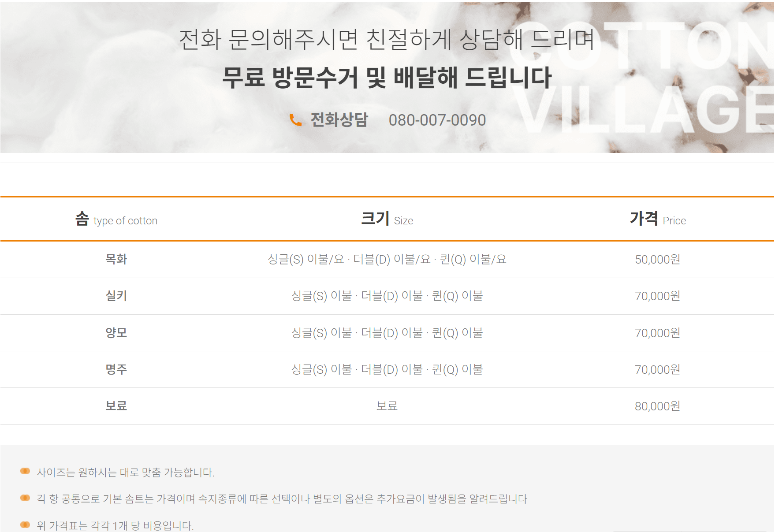Select the 실키 row label
The image size is (775, 532).
(116, 296)
